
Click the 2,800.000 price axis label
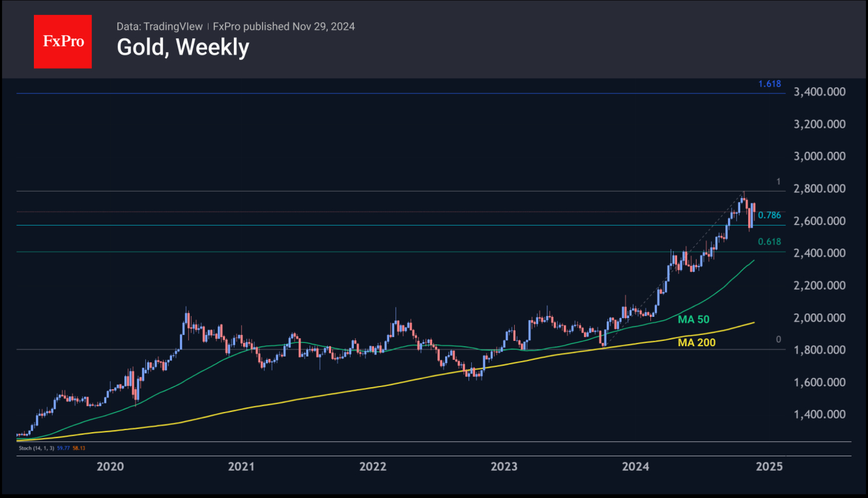820,189
